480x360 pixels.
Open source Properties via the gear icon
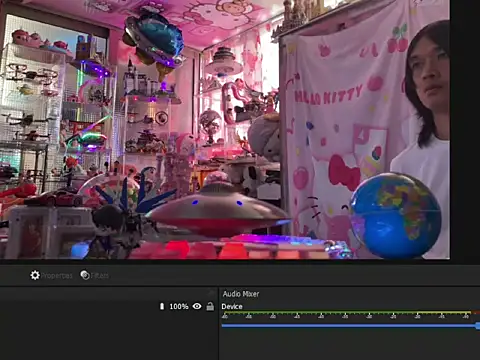coord(35,275)
